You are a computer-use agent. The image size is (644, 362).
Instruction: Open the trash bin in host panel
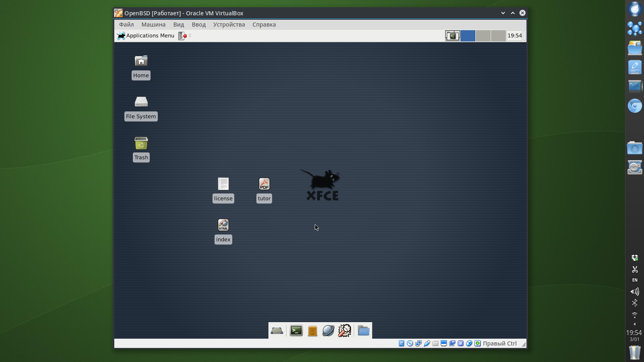[x=635, y=352]
